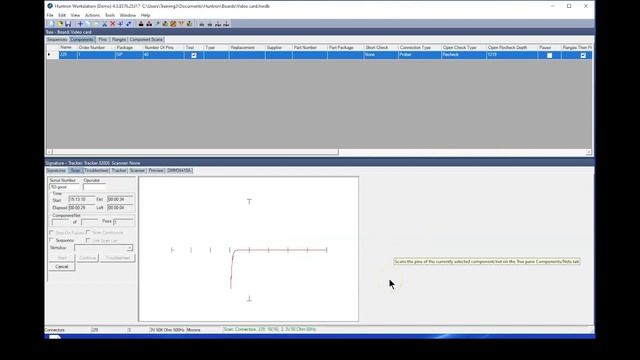Toggle the Sequence checkbox
Image resolution: width=640 pixels, height=360 pixels.
click(51, 240)
